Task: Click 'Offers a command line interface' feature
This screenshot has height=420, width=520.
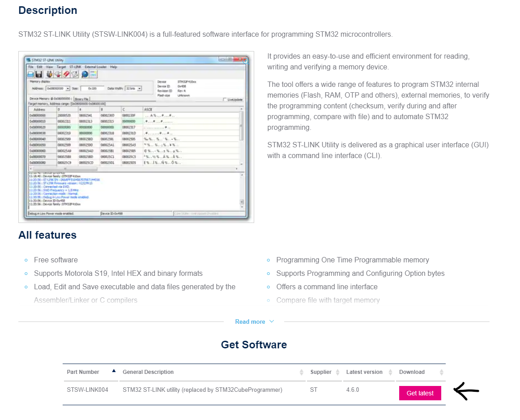Action: click(x=327, y=287)
